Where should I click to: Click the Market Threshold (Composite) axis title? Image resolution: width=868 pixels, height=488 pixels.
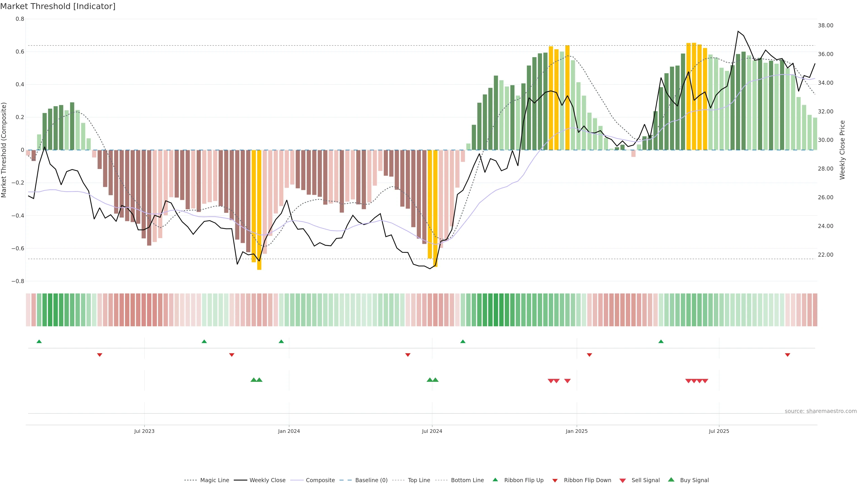(x=4, y=150)
